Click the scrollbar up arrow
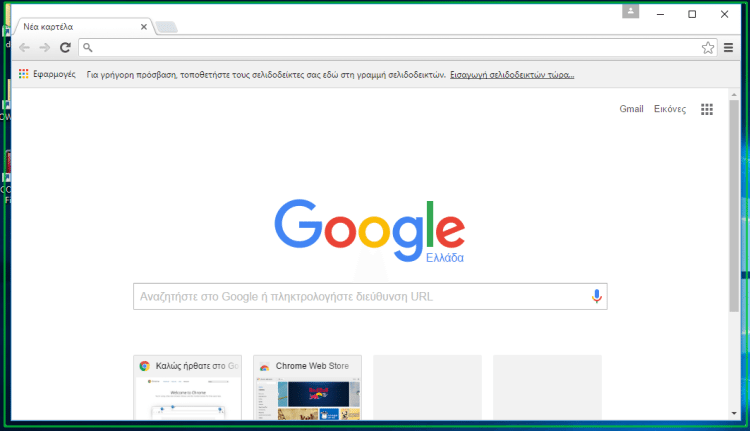750x431 pixels. click(x=734, y=95)
